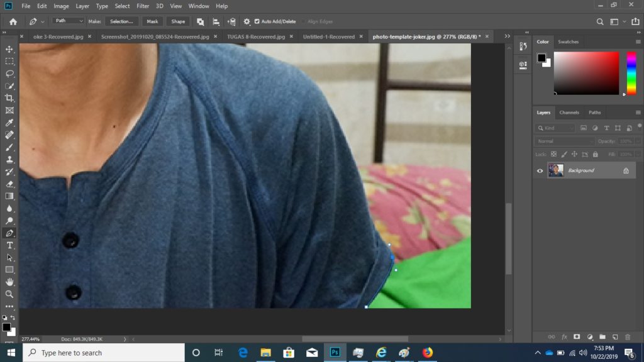644x362 pixels.
Task: Click the Home icon in options bar
Action: coord(13,22)
